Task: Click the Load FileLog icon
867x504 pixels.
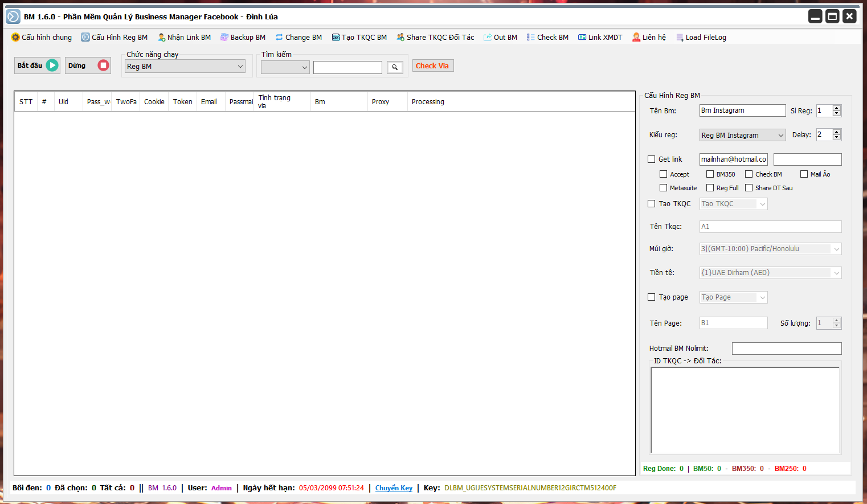Action: pos(680,38)
